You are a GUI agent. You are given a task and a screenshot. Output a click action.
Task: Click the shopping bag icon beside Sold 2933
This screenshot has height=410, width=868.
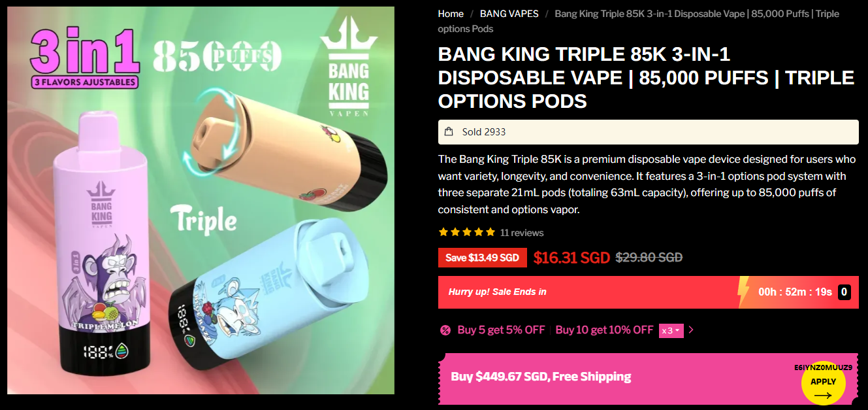click(x=449, y=131)
